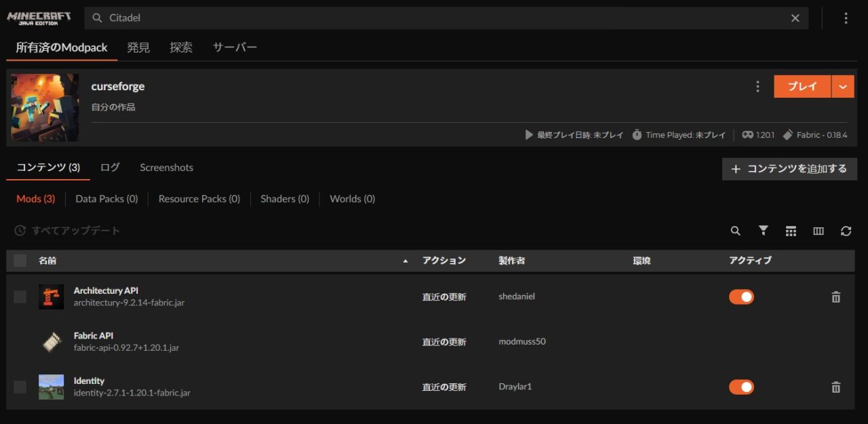Viewport: 868px width, 424px height.
Task: Open the mod list filter icon
Action: pos(763,231)
